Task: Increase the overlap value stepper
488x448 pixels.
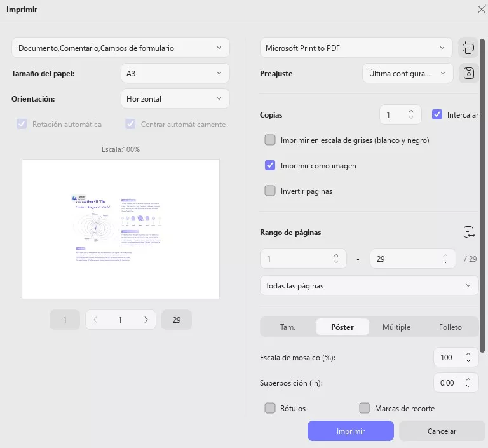Action: pos(468,379)
